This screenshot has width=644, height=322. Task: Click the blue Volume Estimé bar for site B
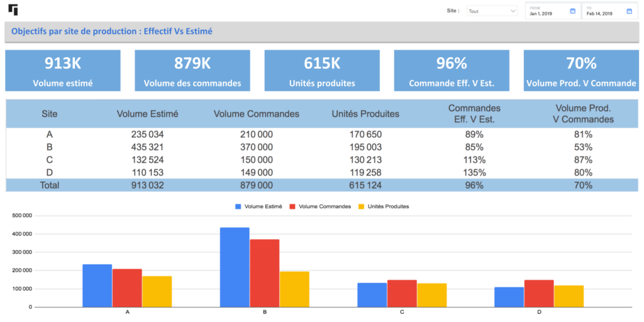click(235, 267)
